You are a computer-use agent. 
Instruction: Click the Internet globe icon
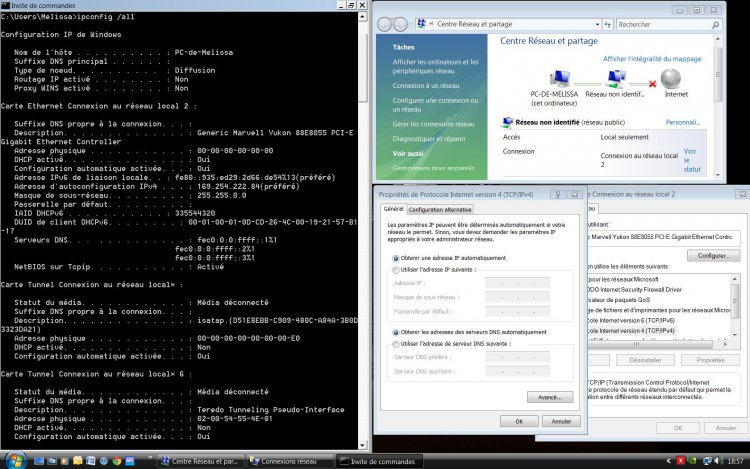click(x=671, y=78)
